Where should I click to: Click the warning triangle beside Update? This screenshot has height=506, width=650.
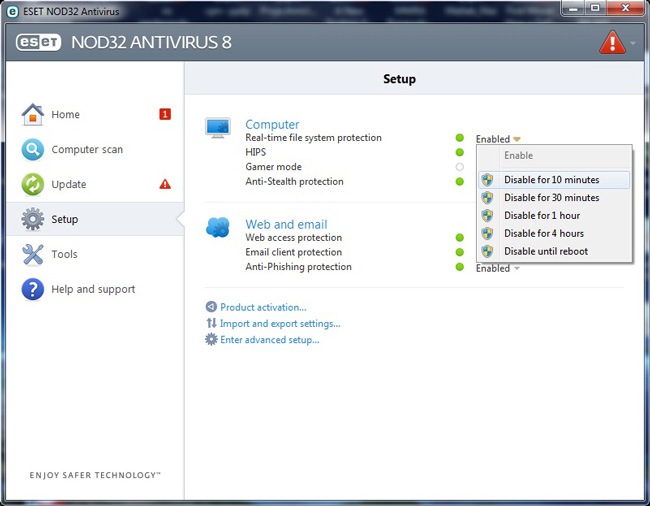pos(165,184)
